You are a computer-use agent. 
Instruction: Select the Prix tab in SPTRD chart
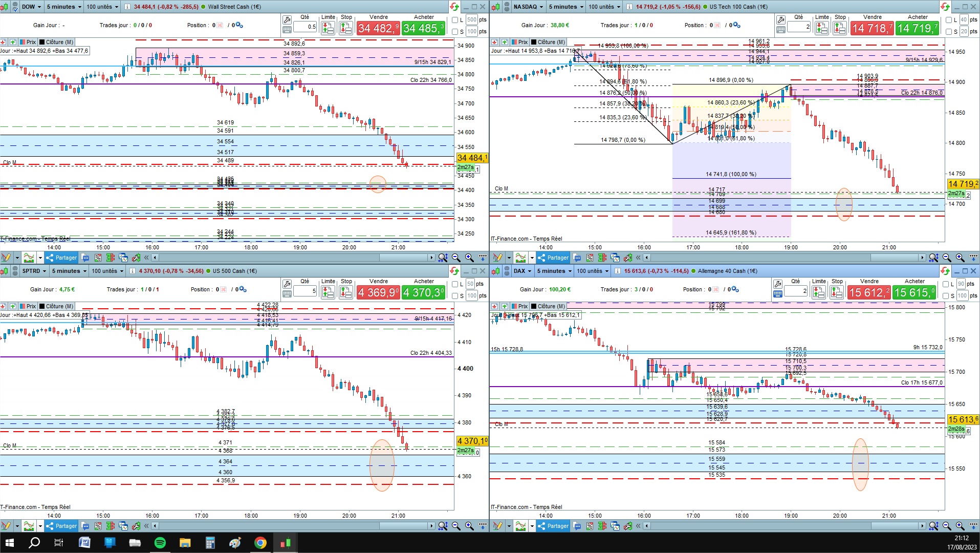28,306
